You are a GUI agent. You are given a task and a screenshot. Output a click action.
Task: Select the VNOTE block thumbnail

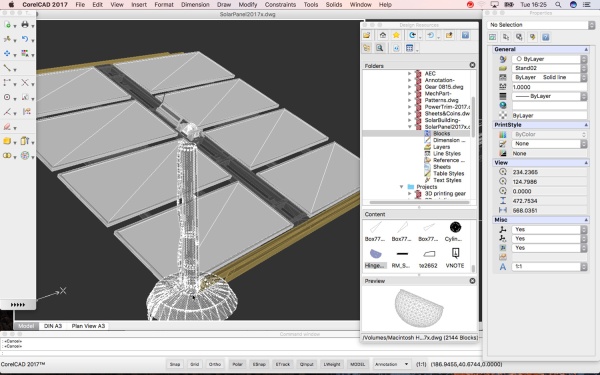(x=455, y=258)
